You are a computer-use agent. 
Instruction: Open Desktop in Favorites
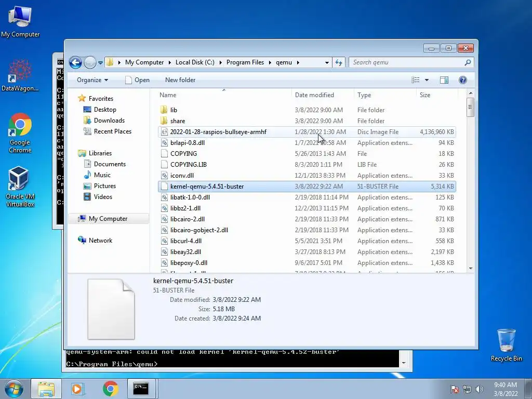point(105,110)
